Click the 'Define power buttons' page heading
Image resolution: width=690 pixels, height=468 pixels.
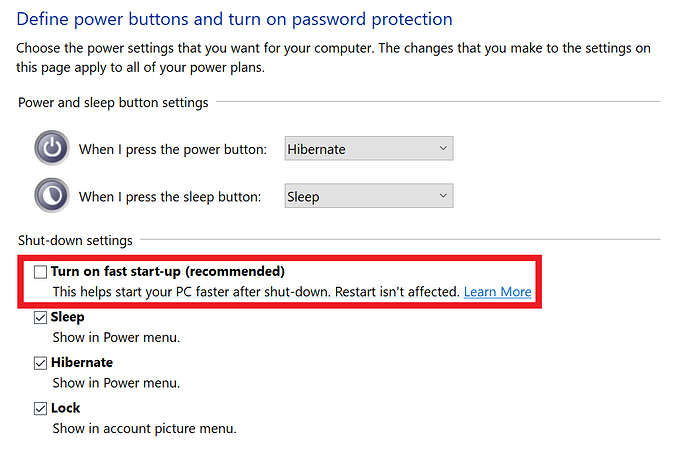235,19
